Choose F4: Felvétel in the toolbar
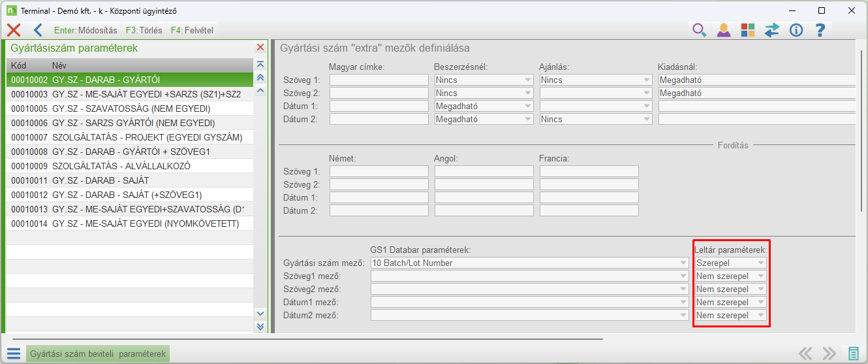 click(191, 30)
